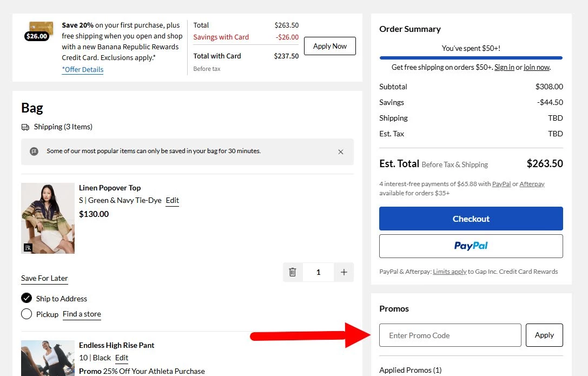The image size is (588, 376).
Task: Click the PayPal logo payment button
Action: [x=470, y=246]
